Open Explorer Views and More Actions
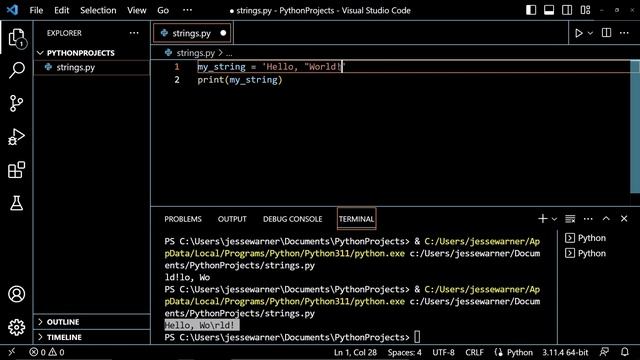 tap(134, 33)
